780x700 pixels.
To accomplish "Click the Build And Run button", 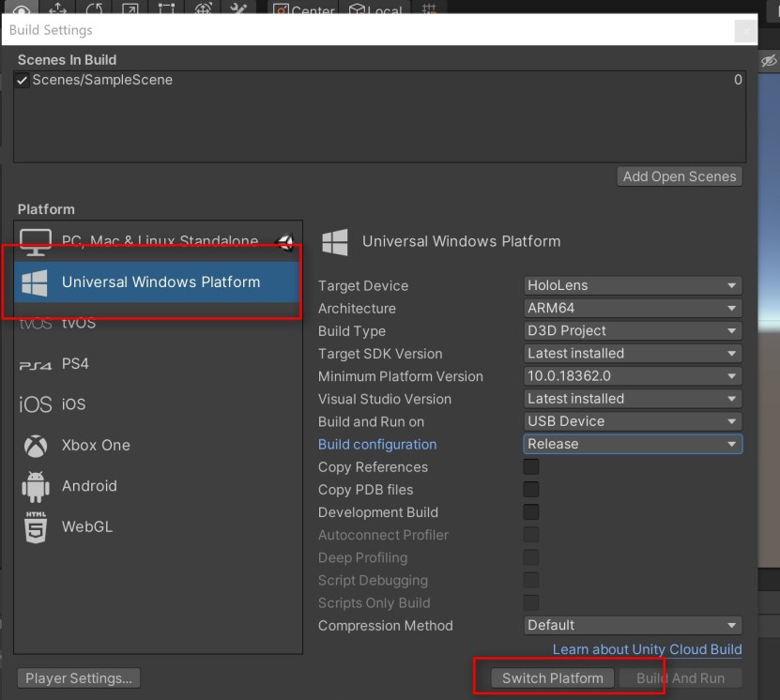I will point(681,678).
